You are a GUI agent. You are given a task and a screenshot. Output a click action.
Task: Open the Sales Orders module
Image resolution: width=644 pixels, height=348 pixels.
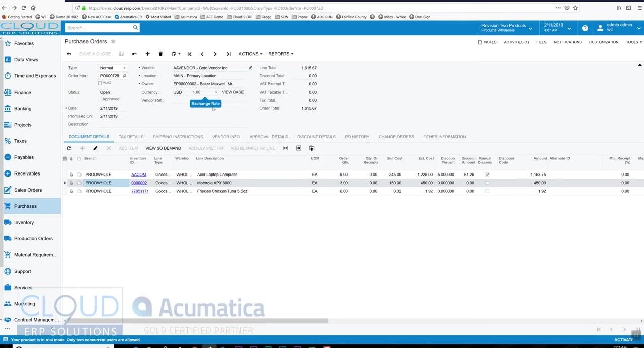point(28,190)
